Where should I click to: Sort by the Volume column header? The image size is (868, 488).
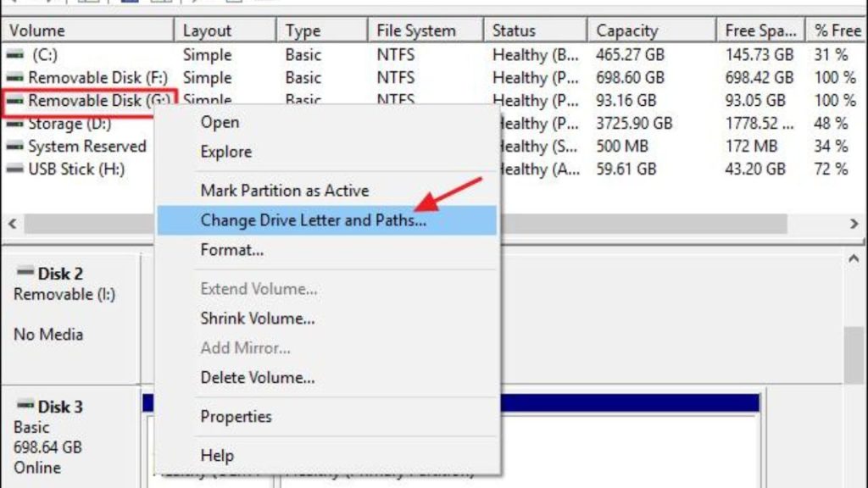pos(87,30)
